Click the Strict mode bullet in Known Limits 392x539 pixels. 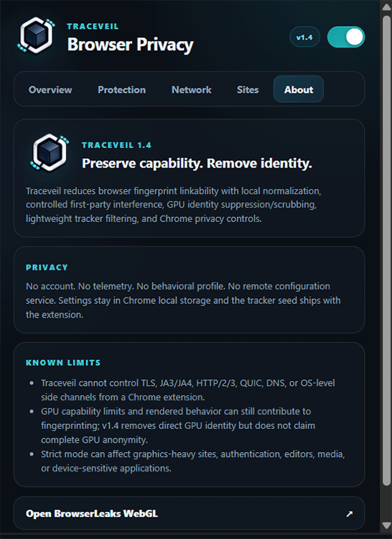[192, 461]
